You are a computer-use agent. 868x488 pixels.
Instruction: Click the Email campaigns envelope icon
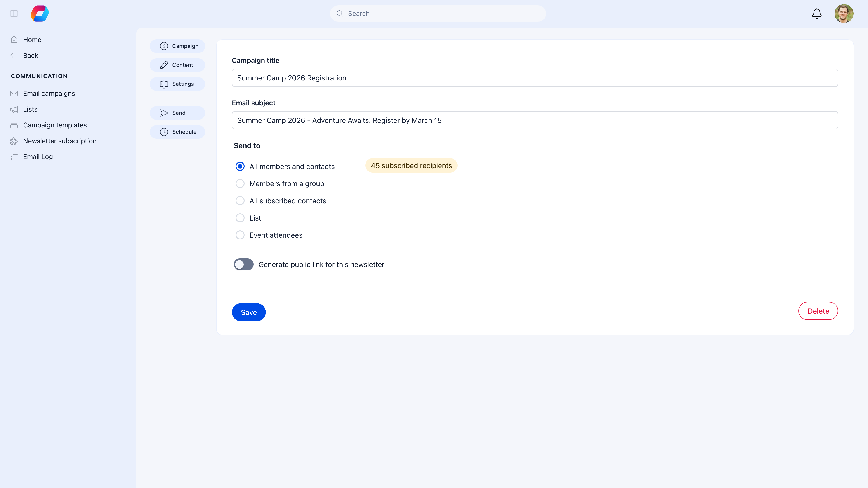click(14, 93)
